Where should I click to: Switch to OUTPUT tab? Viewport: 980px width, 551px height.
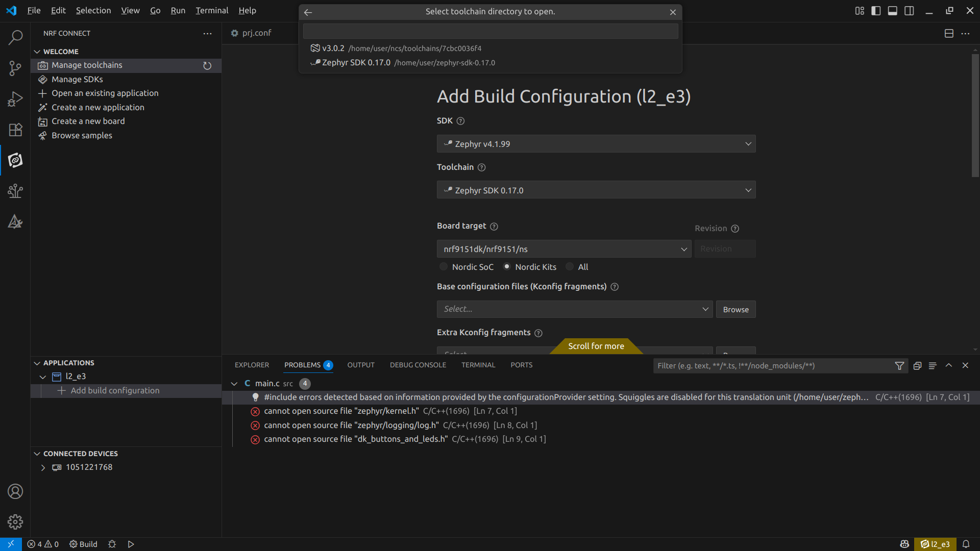click(361, 365)
